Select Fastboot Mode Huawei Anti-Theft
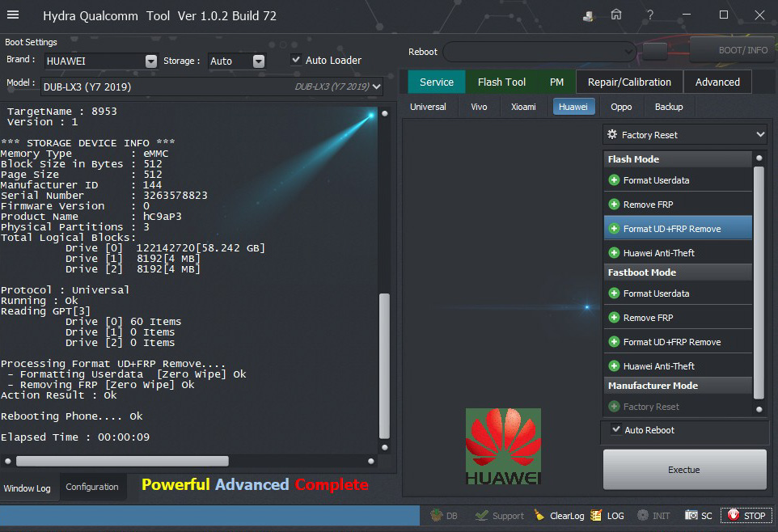778x532 pixels. [x=678, y=366]
